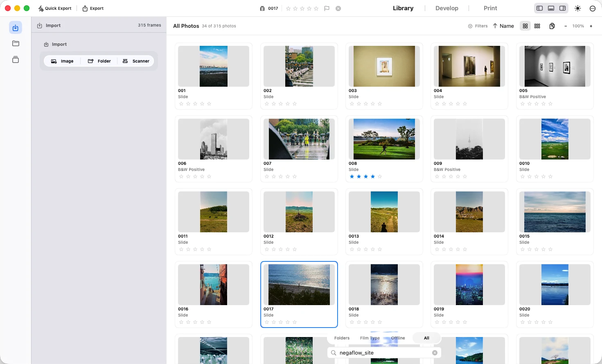Import from Image source

click(62, 61)
